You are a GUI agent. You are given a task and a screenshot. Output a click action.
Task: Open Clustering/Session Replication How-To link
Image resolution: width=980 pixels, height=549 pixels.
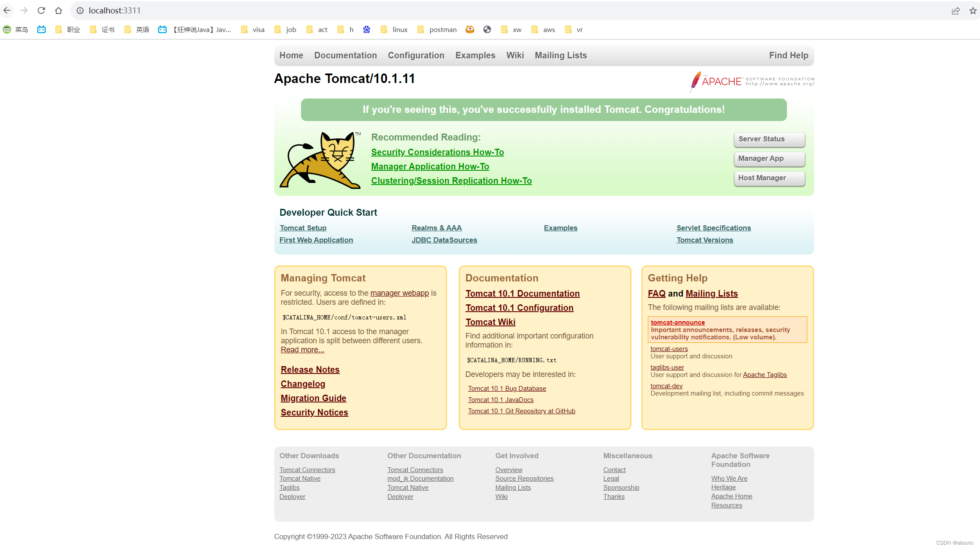pyautogui.click(x=451, y=181)
